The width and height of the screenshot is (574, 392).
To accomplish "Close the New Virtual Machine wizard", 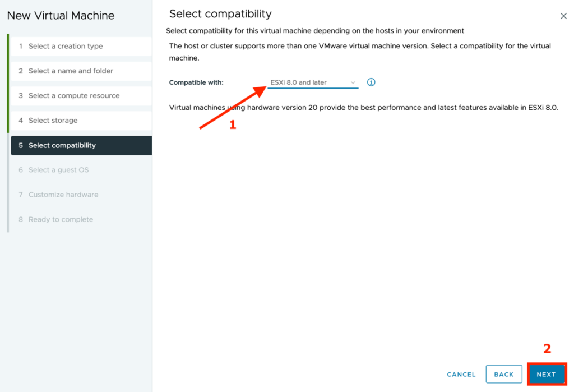I will click(x=563, y=16).
